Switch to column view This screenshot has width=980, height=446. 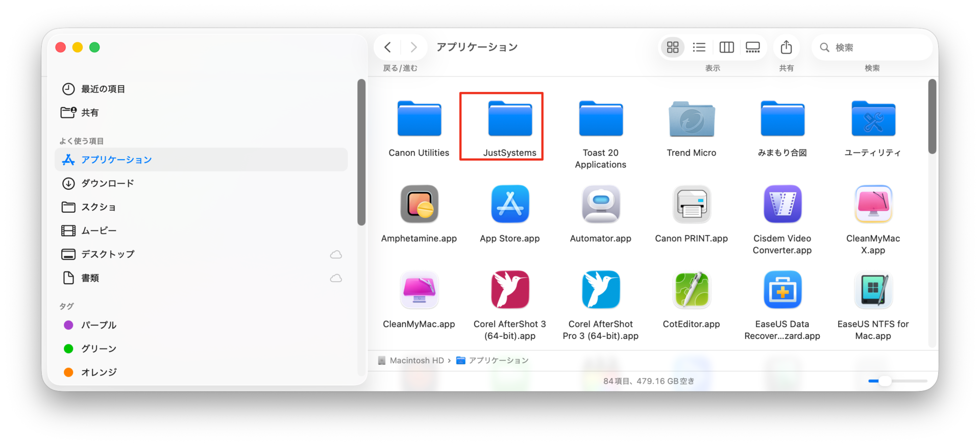pyautogui.click(x=726, y=47)
